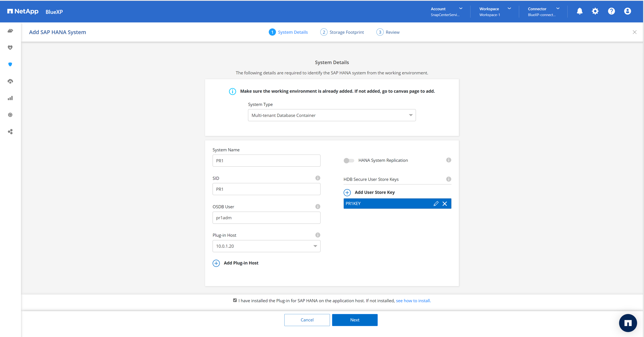Click the help question mark icon
The image size is (644, 337).
point(611,11)
